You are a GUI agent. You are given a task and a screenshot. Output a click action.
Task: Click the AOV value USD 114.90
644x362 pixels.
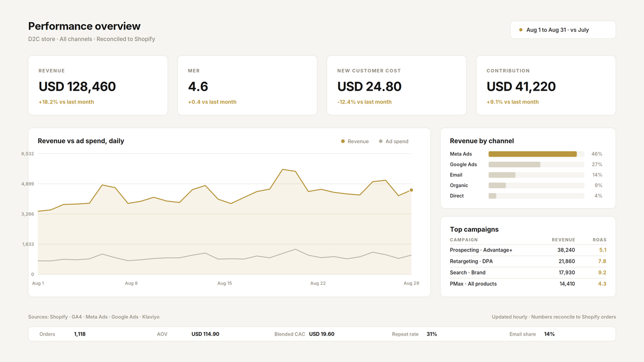pos(206,334)
